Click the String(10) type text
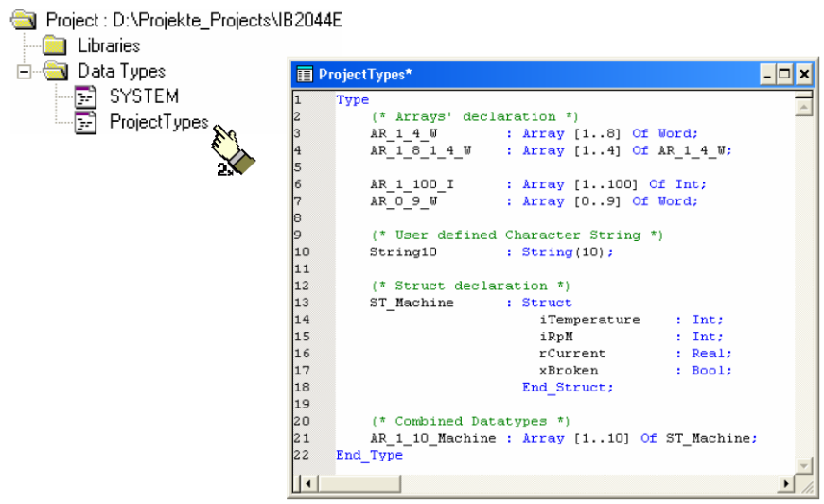Screen dimensions: 824x504 pos(567,252)
